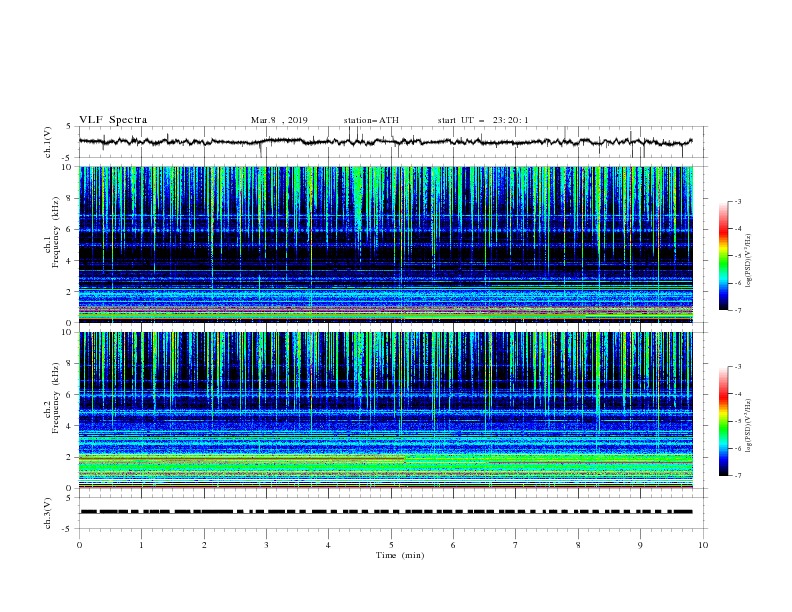Viewport: 792px width, 612px height.
Task: Click the ch.1 voltage waveform trace
Action: 386,142
